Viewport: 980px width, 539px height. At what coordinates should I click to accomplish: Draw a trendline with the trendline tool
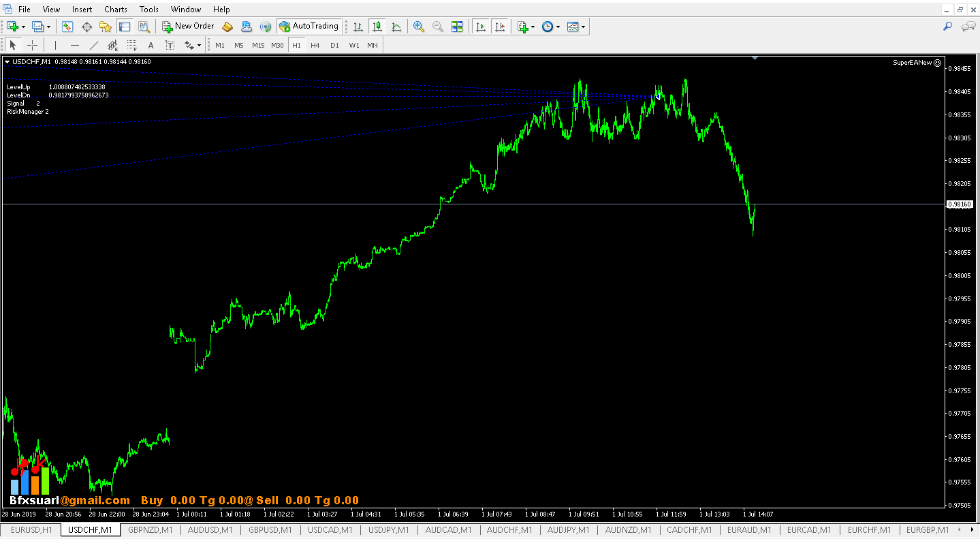[x=94, y=46]
